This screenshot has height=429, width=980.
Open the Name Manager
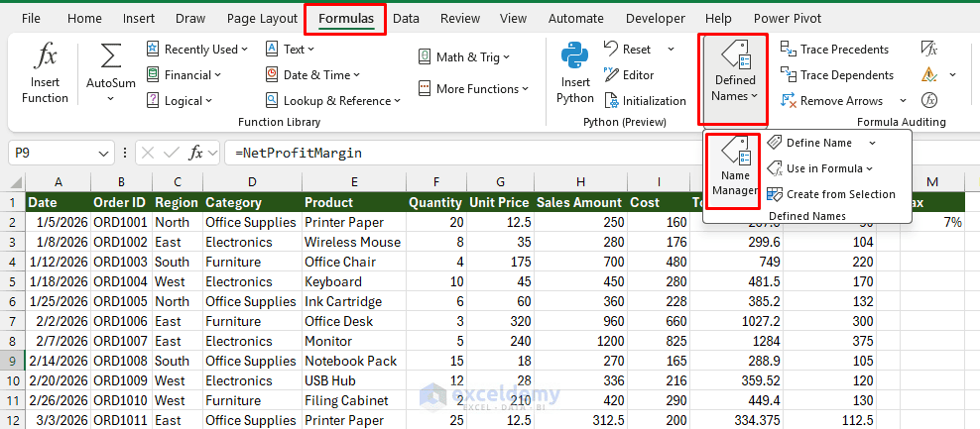pos(734,166)
